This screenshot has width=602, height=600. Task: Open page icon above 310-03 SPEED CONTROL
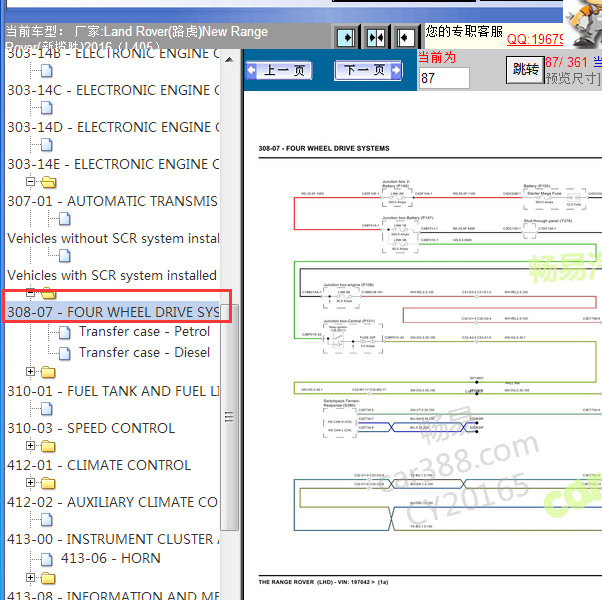coord(46,409)
